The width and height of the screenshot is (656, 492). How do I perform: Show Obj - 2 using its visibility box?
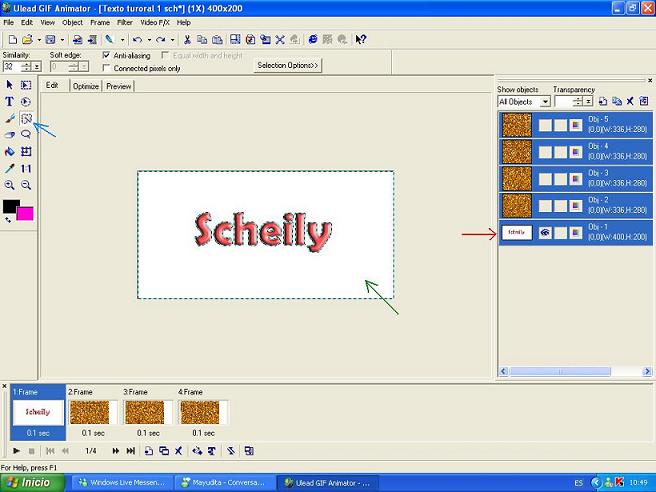coord(545,206)
